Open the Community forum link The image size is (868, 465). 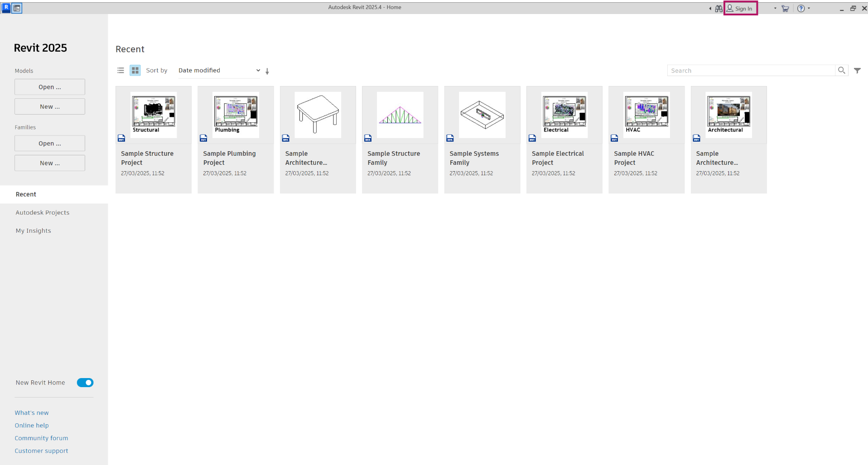(41, 438)
